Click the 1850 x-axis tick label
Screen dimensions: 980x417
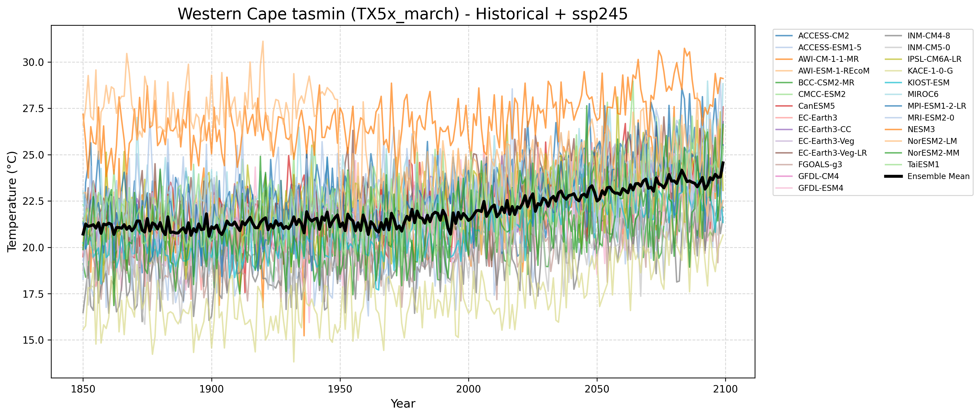pos(83,389)
